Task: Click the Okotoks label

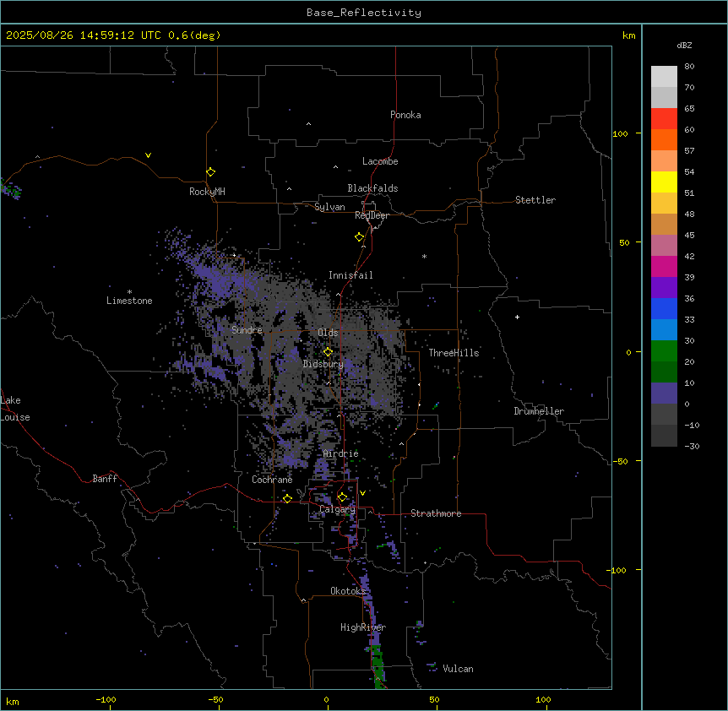Action: (348, 591)
